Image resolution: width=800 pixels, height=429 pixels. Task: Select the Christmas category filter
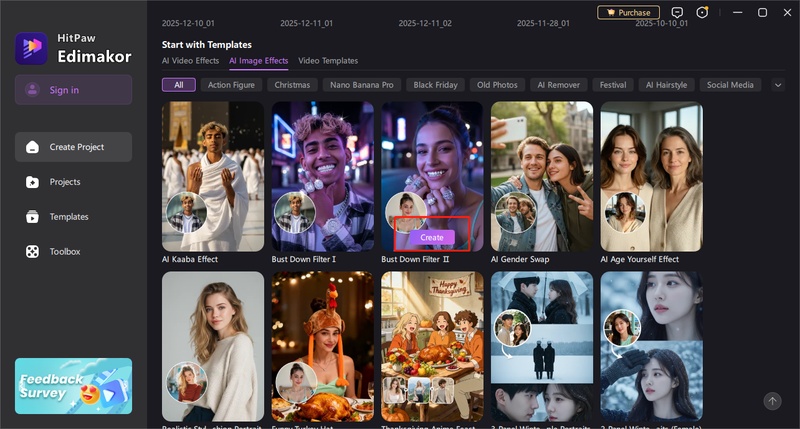pos(292,85)
